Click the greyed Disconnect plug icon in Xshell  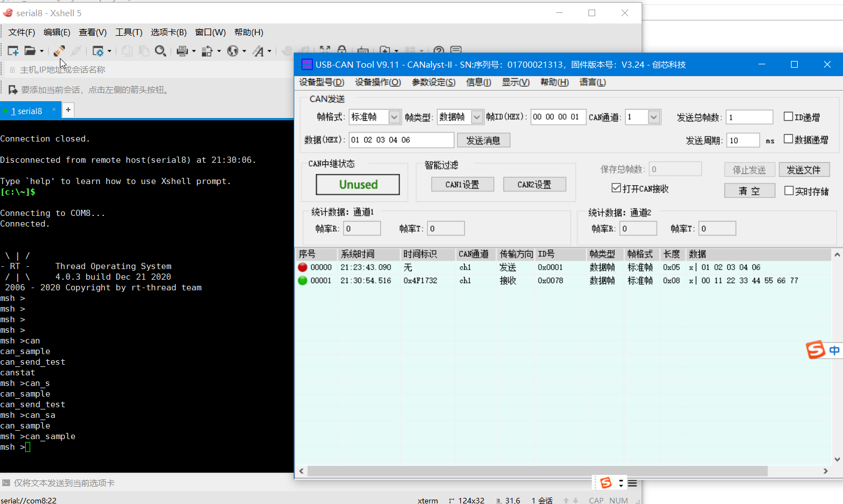tap(76, 51)
